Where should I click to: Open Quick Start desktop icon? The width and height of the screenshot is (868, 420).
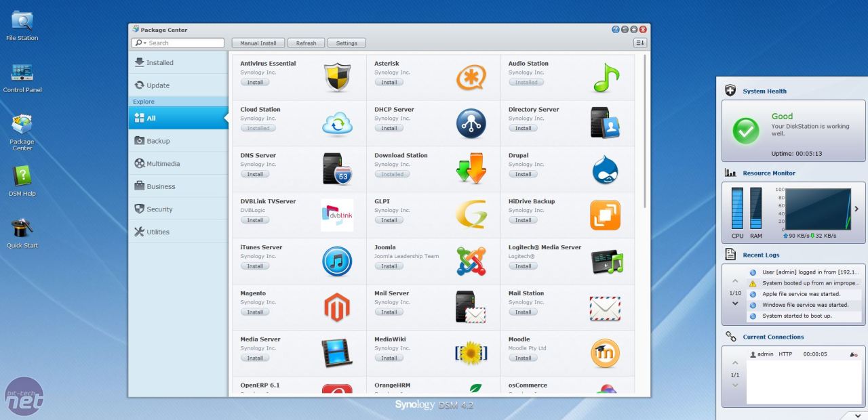click(22, 233)
